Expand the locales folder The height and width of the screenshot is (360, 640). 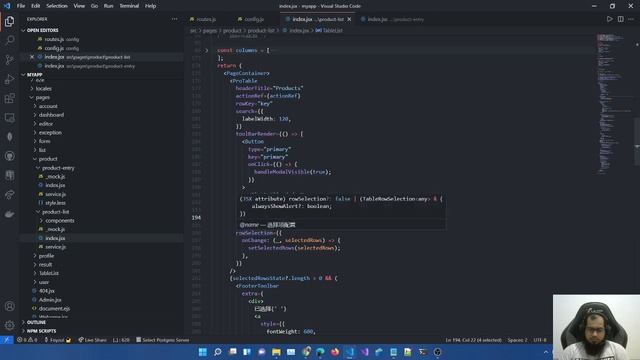(x=43, y=89)
